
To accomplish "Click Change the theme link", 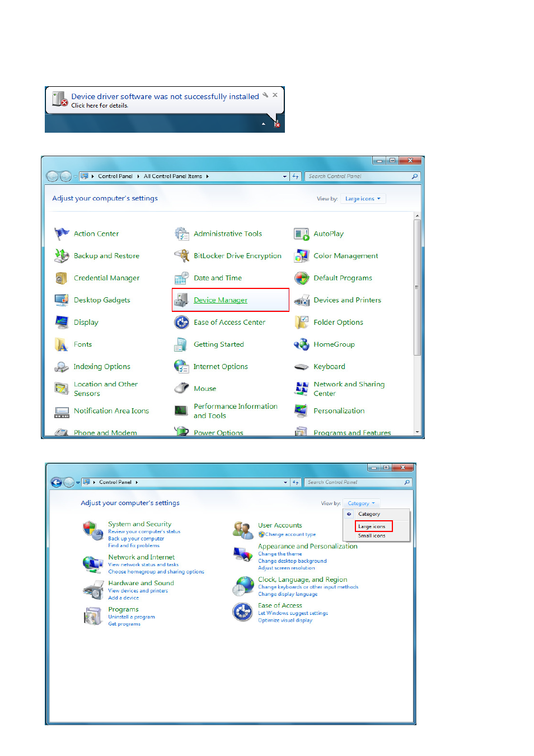I will (280, 554).
